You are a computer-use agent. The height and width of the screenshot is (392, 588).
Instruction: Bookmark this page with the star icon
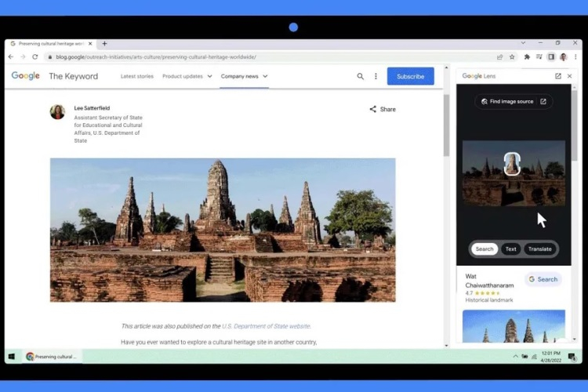point(512,57)
